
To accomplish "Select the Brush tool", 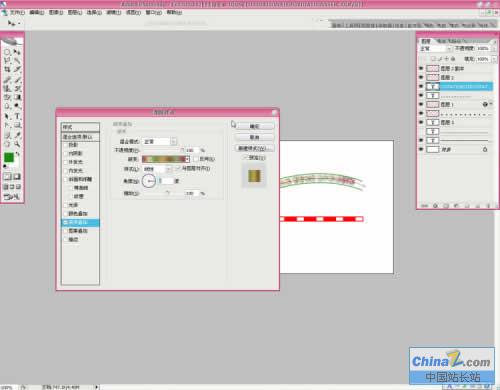I will pyautogui.click(x=17, y=80).
